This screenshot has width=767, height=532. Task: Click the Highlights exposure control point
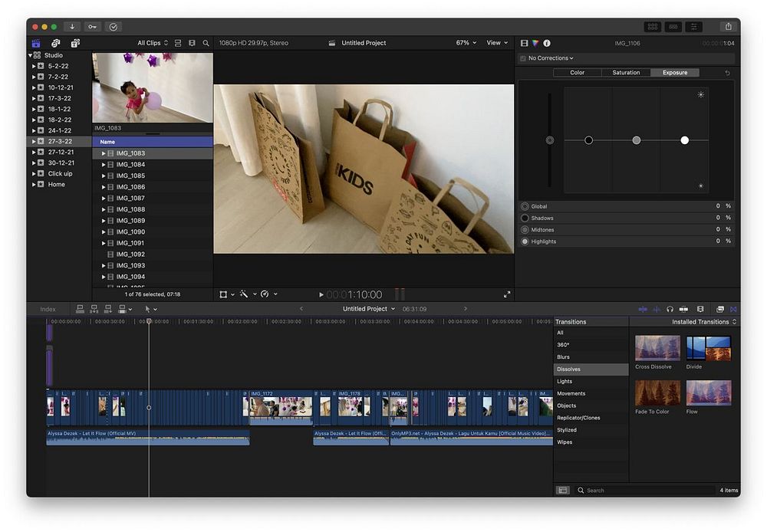[684, 140]
